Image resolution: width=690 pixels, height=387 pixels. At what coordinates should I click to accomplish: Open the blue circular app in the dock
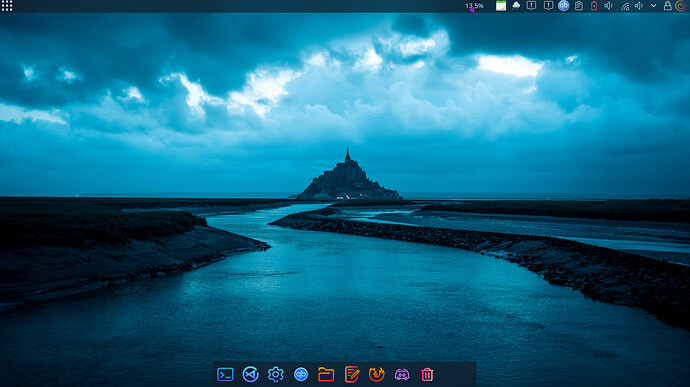pos(301,375)
